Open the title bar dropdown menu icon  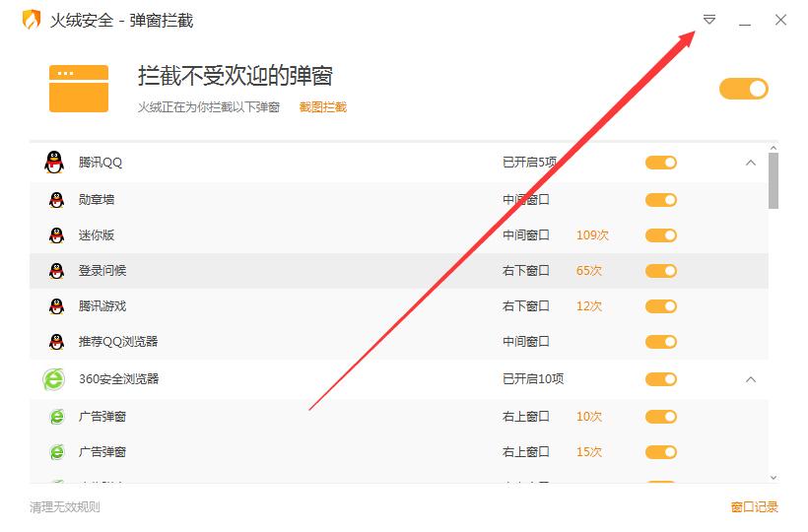coord(709,20)
